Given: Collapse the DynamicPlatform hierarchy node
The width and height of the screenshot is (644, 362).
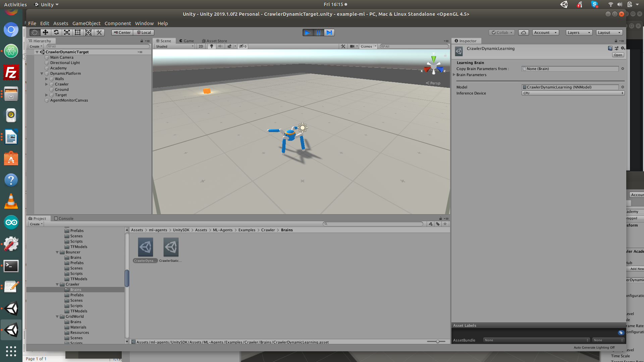Looking at the screenshot, I should coord(42,73).
